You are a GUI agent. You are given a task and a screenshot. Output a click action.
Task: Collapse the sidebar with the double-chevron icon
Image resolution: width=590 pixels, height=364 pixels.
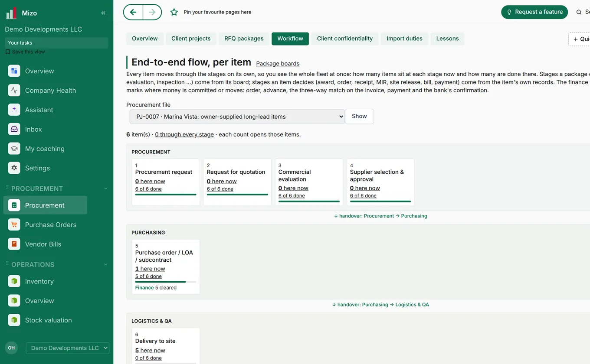point(103,13)
